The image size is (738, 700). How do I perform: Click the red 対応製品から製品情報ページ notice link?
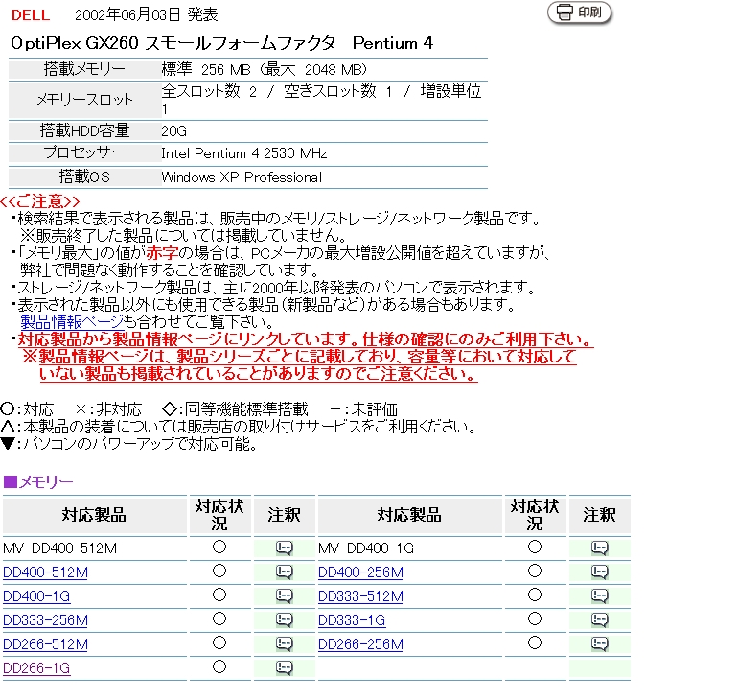[x=305, y=339]
